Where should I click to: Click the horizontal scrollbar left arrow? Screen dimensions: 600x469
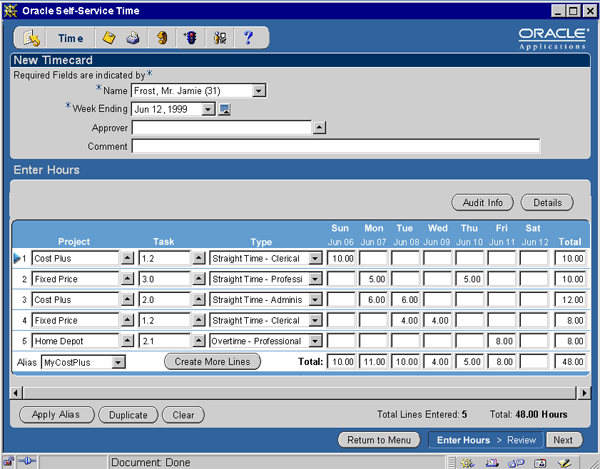point(16,392)
